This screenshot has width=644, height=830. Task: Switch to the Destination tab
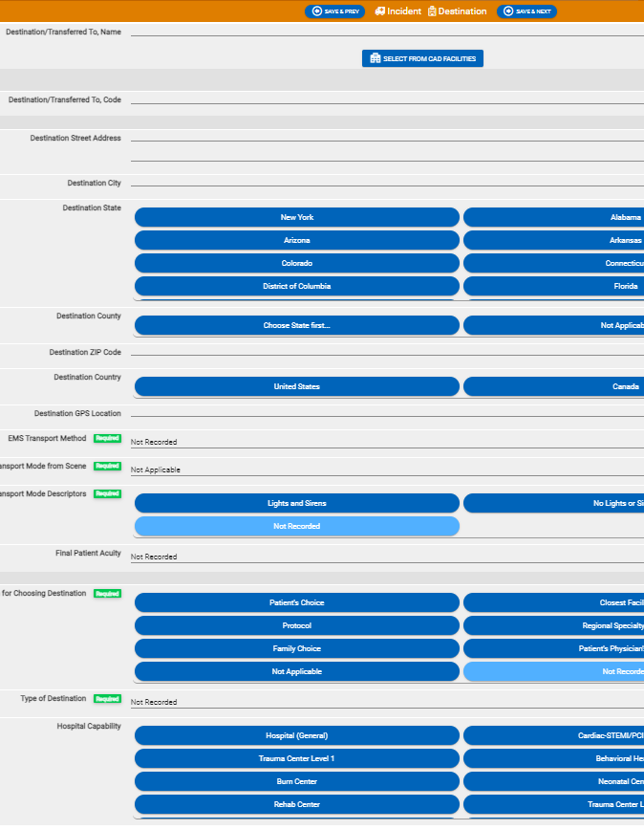click(x=462, y=11)
